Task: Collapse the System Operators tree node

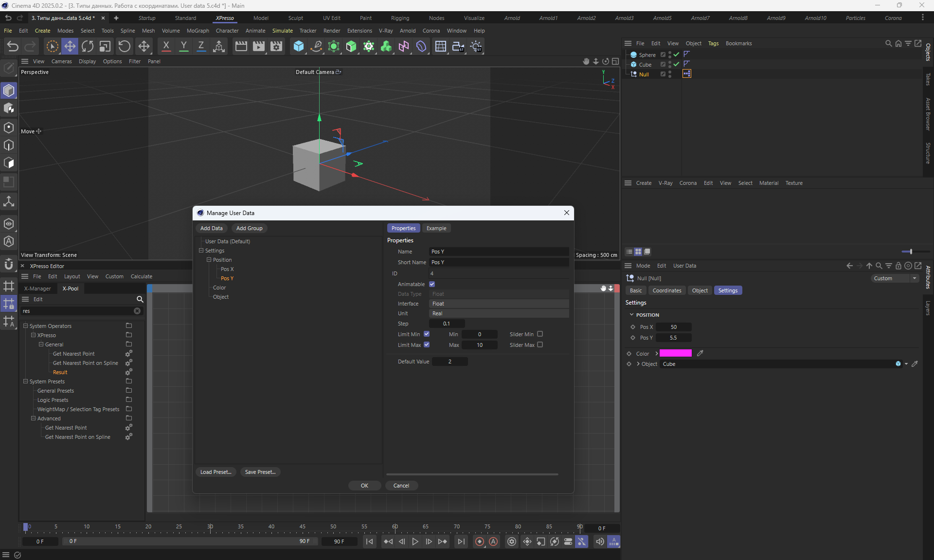Action: pyautogui.click(x=26, y=326)
